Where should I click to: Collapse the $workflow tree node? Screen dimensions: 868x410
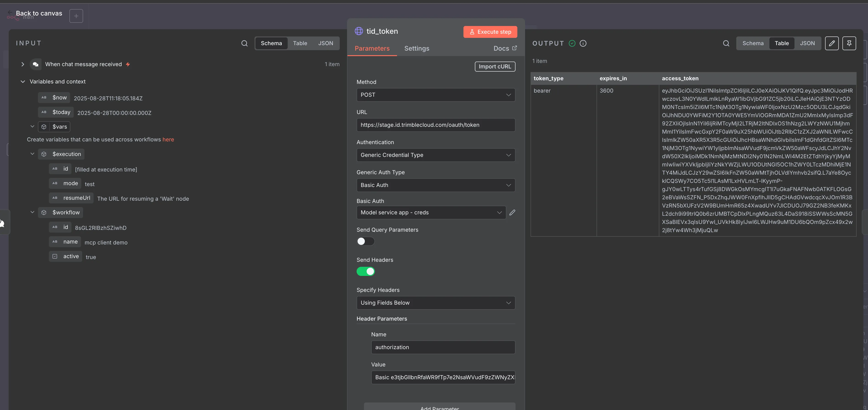click(x=32, y=212)
